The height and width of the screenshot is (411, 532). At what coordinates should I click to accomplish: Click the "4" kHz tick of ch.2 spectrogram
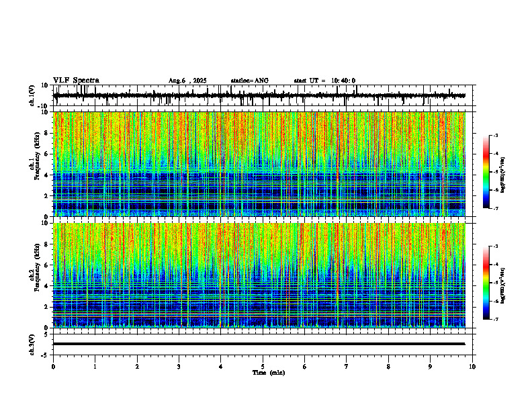[47, 286]
